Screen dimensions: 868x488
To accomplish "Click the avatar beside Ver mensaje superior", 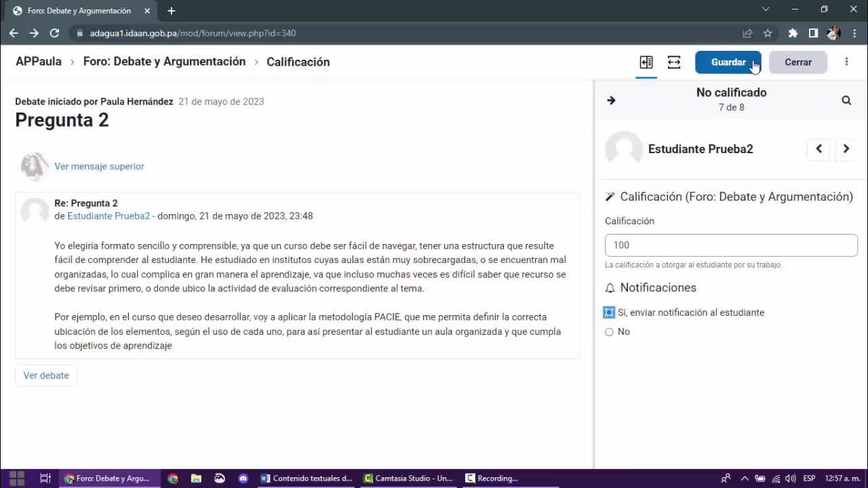I will (35, 166).
